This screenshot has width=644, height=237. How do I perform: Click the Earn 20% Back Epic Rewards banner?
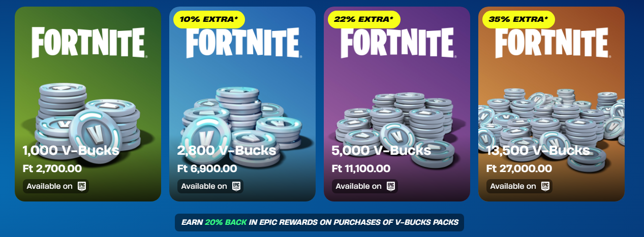[319, 222]
